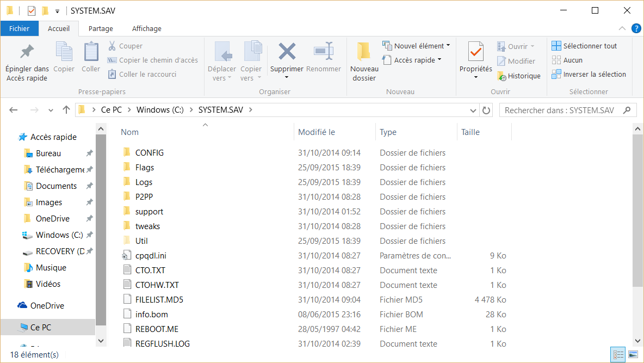Click the Supprimer red X button
The height and width of the screenshot is (363, 644).
(287, 61)
